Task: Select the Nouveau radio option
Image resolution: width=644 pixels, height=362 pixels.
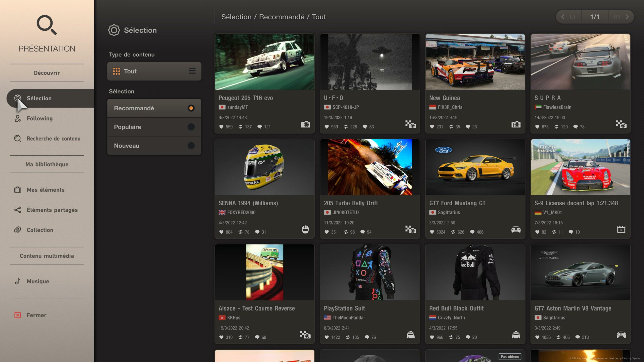Action: click(154, 146)
